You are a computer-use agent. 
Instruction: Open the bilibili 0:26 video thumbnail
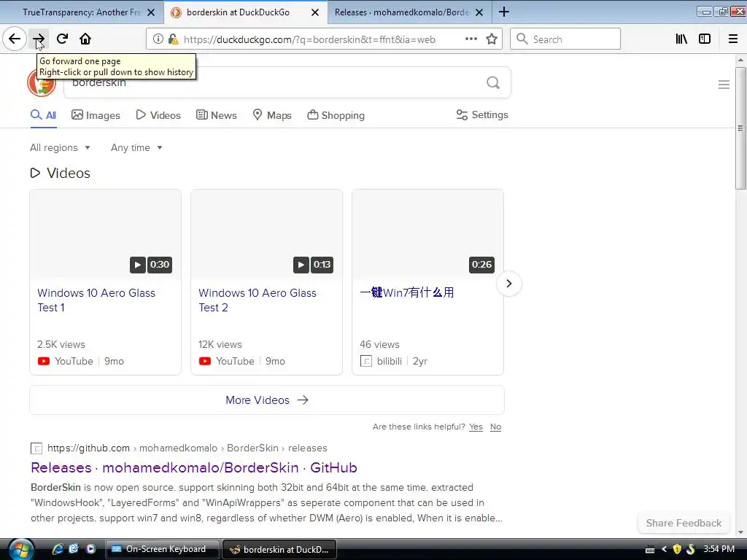click(427, 234)
